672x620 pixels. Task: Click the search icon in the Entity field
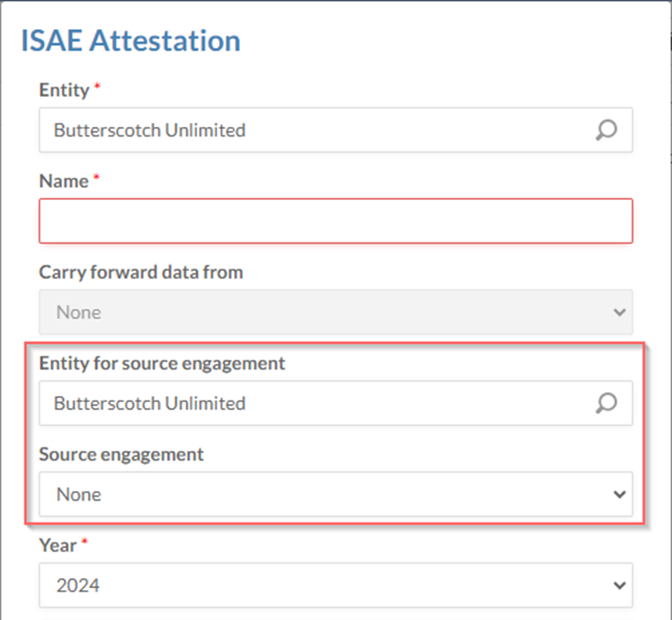[606, 130]
